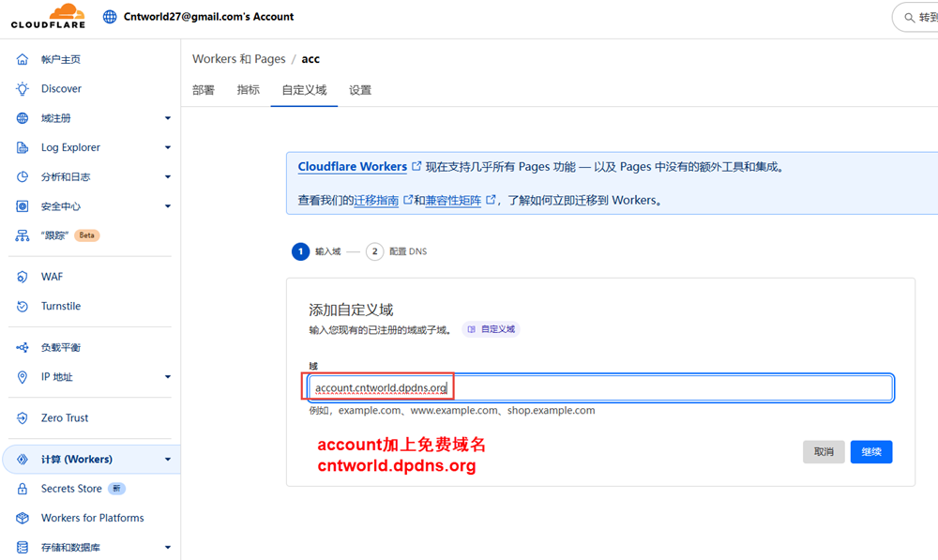This screenshot has height=560, width=938.
Task: Collapse the 计算 (Workers) menu arrow
Action: point(168,460)
